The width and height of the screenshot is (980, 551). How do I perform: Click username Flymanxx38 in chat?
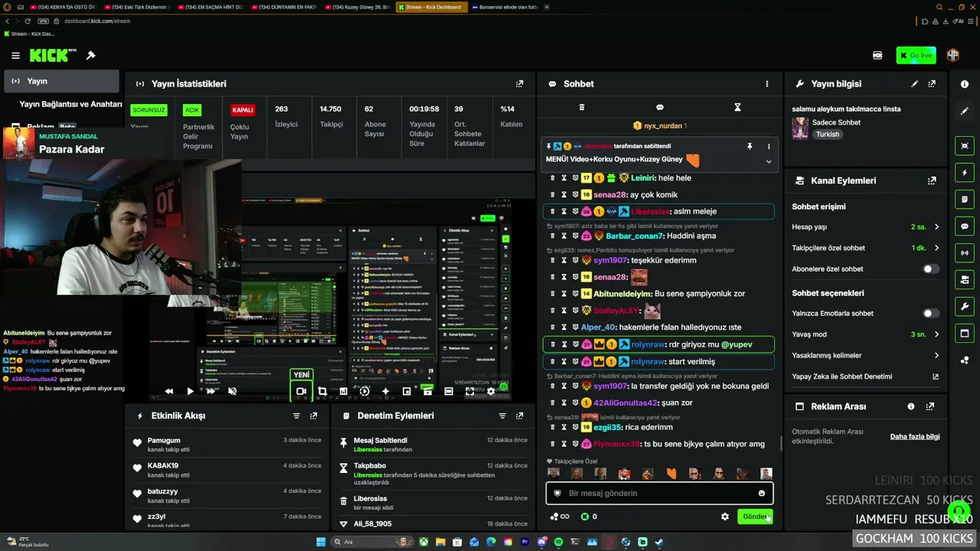[x=618, y=444]
